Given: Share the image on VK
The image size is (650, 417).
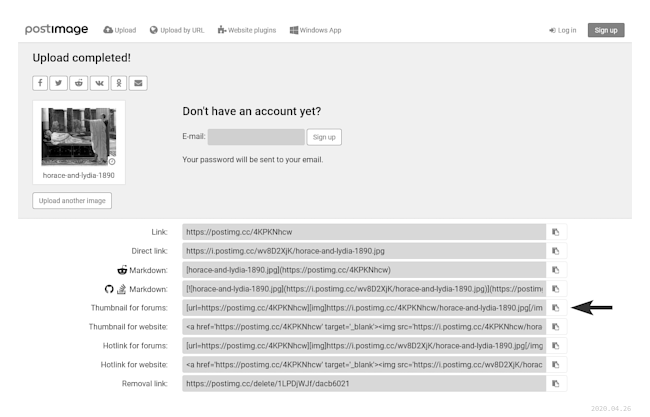Looking at the screenshot, I should (x=99, y=83).
